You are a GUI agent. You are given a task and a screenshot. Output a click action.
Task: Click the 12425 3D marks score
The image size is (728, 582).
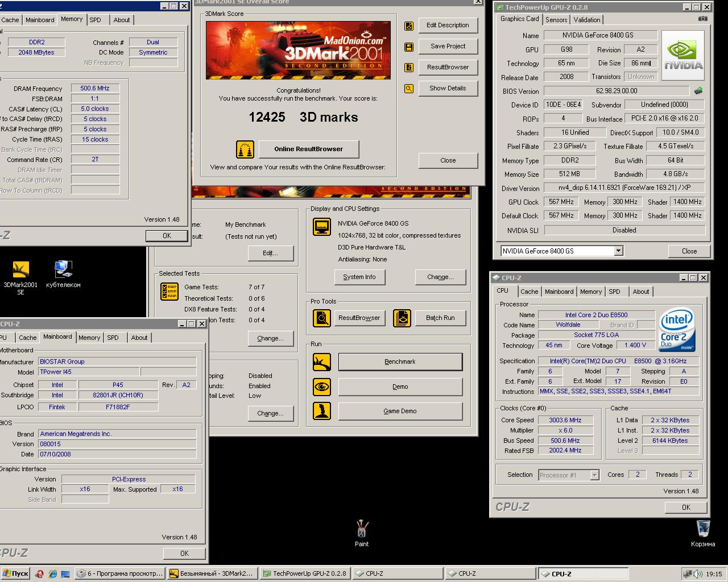click(x=303, y=118)
